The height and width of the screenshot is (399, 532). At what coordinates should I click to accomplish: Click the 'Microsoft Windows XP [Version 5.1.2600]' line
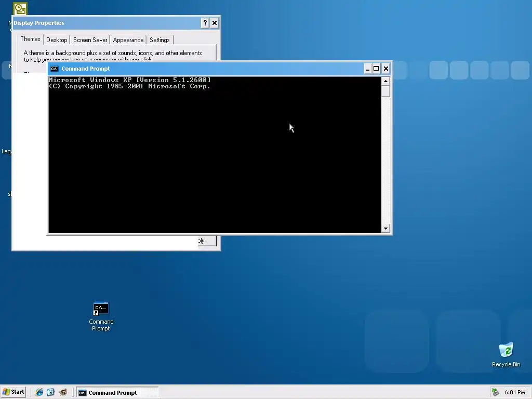pyautogui.click(x=129, y=80)
